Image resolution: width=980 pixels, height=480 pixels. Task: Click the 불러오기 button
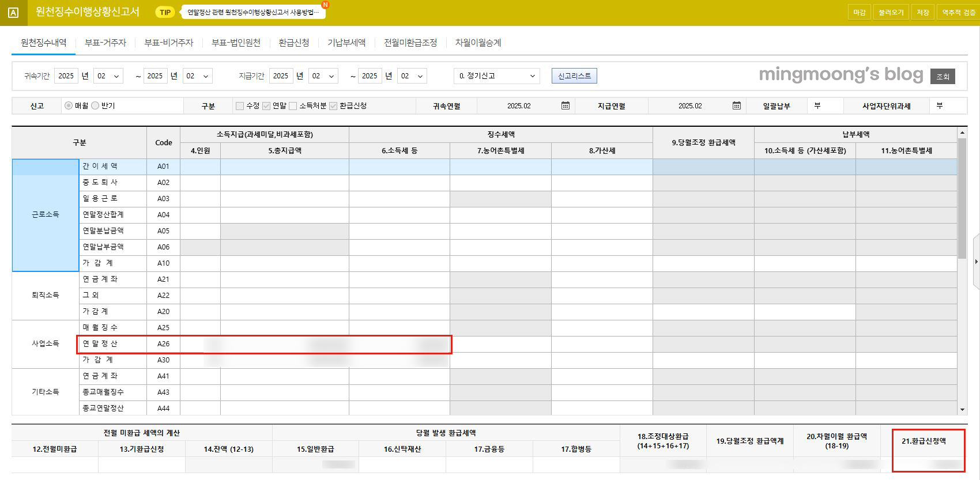(891, 12)
